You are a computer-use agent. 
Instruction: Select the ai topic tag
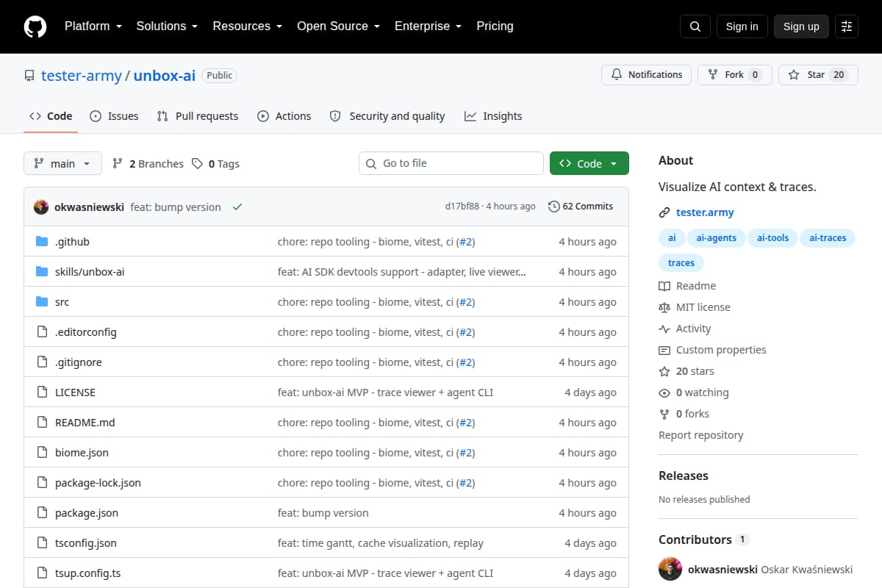click(672, 238)
